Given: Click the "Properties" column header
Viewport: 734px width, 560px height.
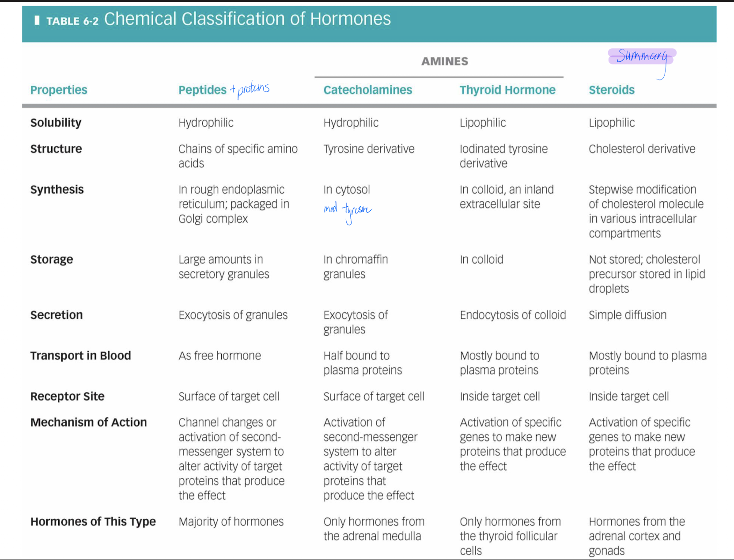Looking at the screenshot, I should click(59, 90).
